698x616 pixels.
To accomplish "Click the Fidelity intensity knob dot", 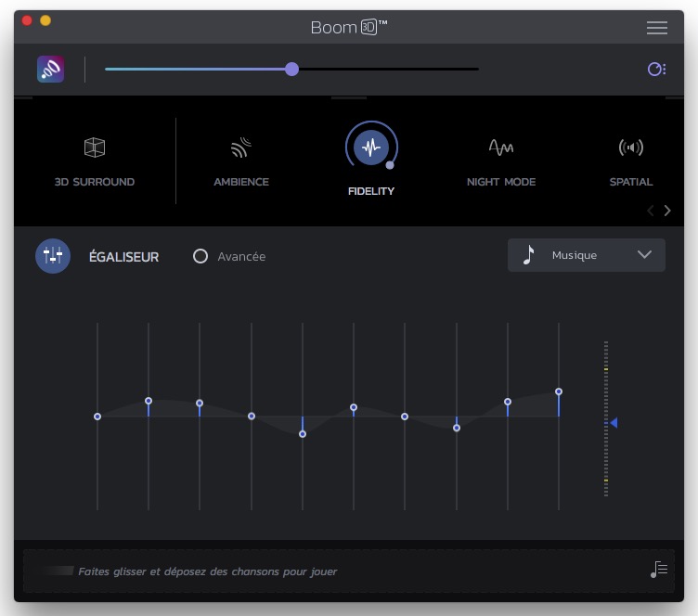I will click(x=390, y=165).
